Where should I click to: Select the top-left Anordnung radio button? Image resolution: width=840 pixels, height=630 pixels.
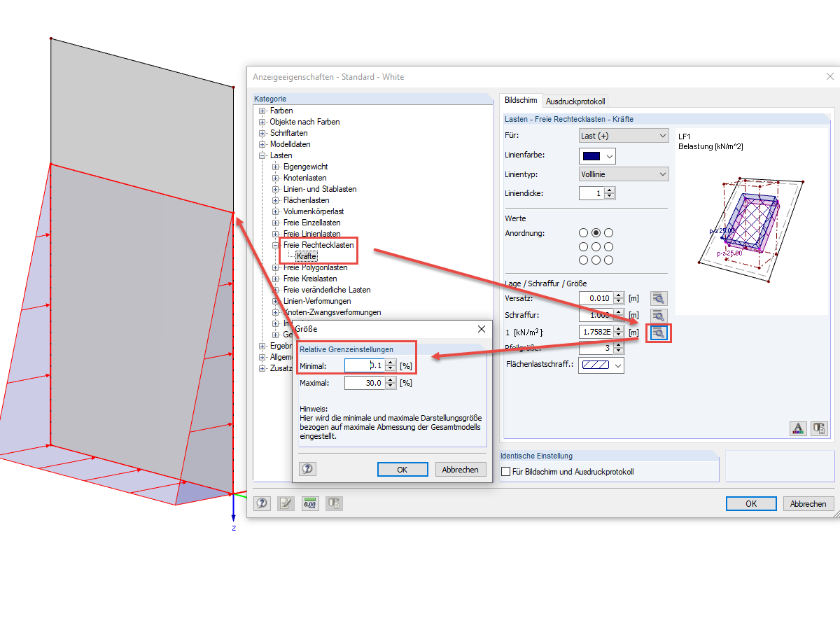[x=583, y=232]
